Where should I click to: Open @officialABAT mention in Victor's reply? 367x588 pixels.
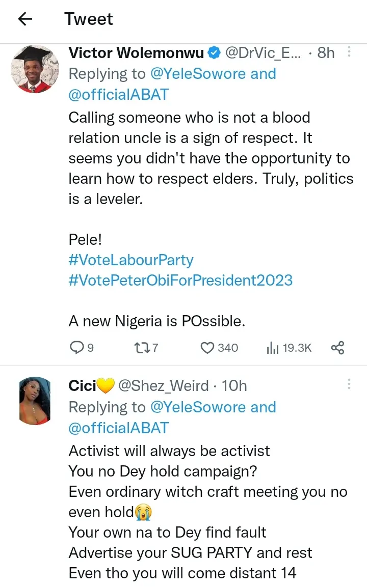118,94
